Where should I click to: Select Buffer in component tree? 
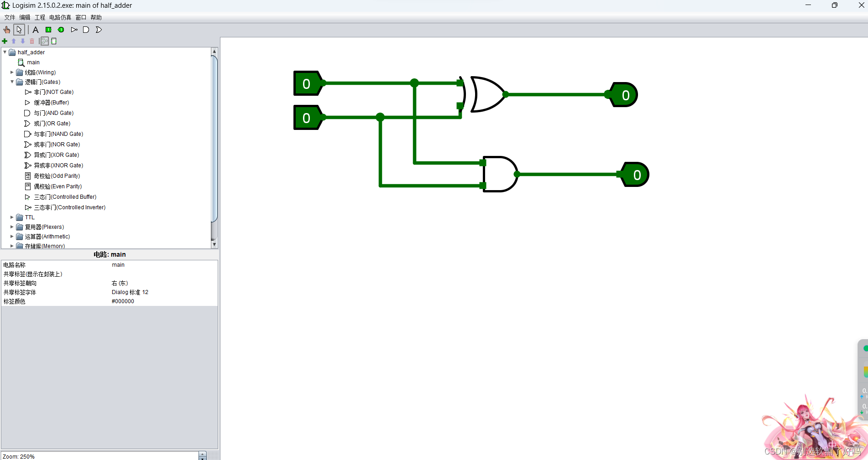51,103
